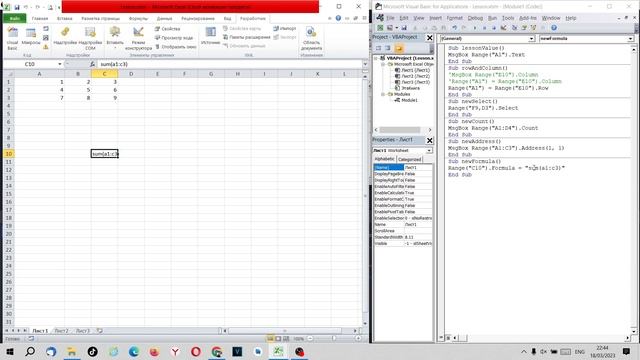
Task: Click Design Mode icon in VBA toolbar
Action: coord(504,28)
